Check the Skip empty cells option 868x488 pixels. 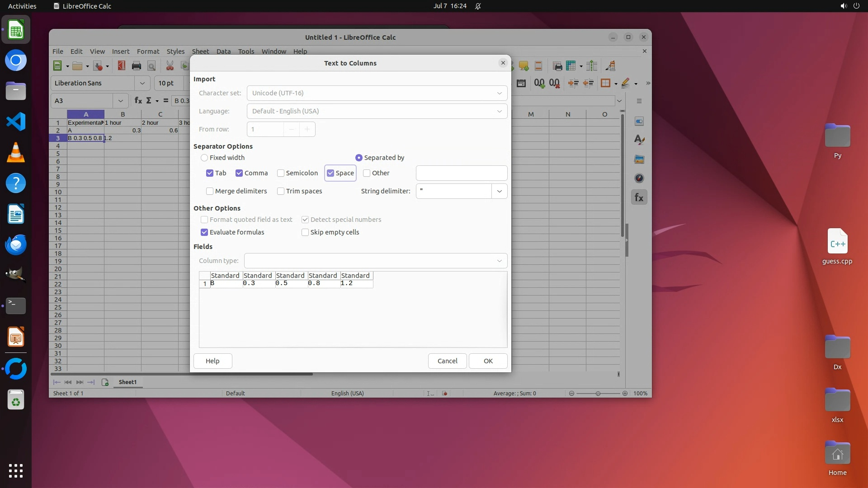tap(305, 232)
